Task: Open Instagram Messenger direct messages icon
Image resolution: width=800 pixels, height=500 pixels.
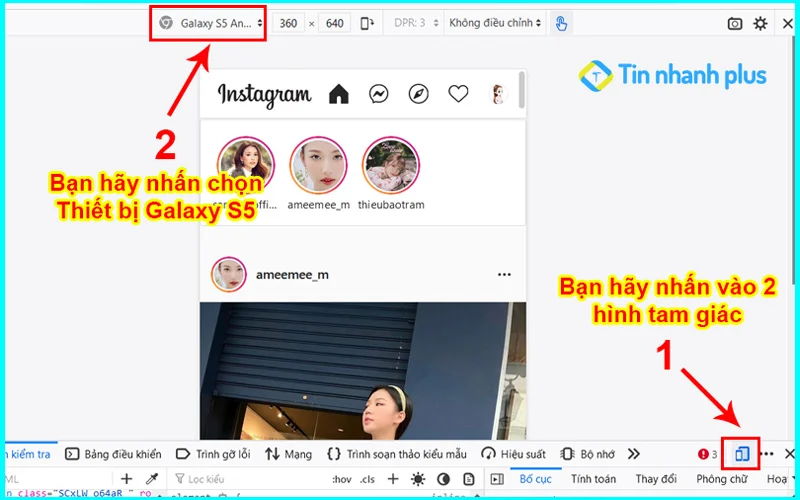Action: [x=379, y=94]
